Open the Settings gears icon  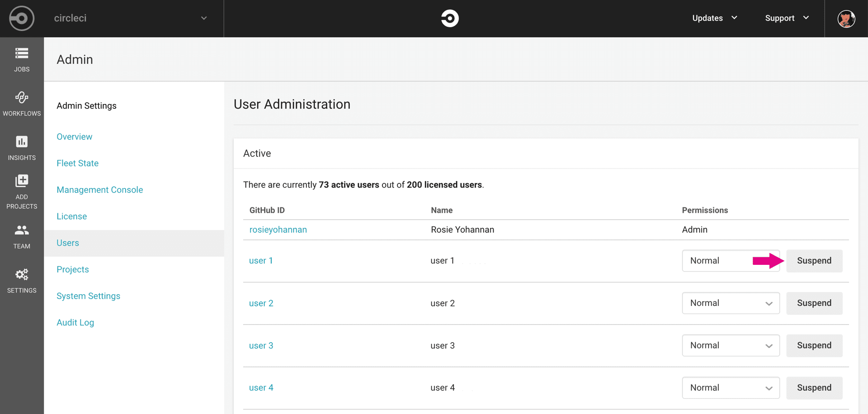click(x=22, y=275)
